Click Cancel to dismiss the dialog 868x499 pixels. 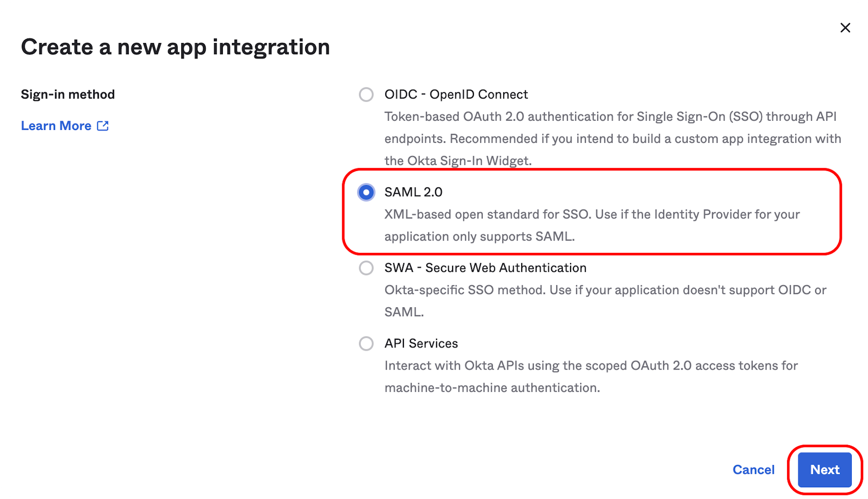pyautogui.click(x=754, y=470)
